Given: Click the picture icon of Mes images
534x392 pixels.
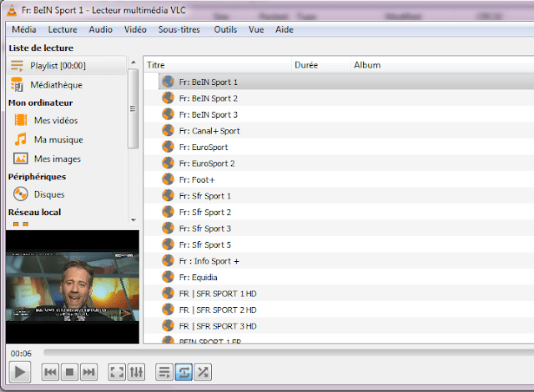Looking at the screenshot, I should coord(21,158).
